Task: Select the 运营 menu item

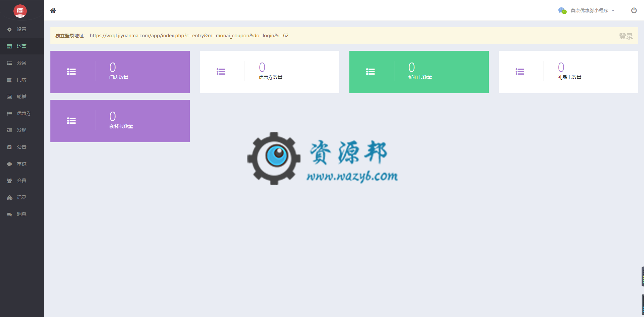Action: pos(22,46)
